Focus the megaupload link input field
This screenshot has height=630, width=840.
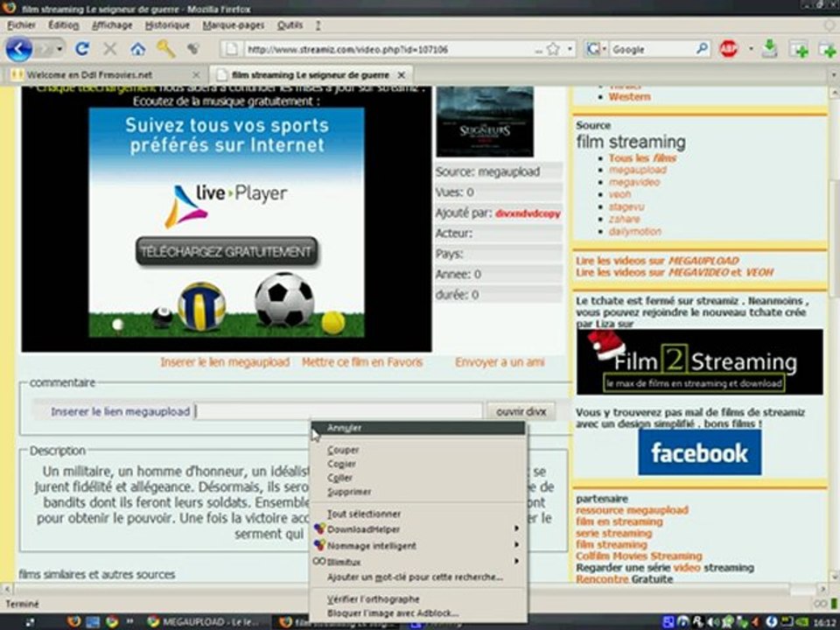point(338,411)
